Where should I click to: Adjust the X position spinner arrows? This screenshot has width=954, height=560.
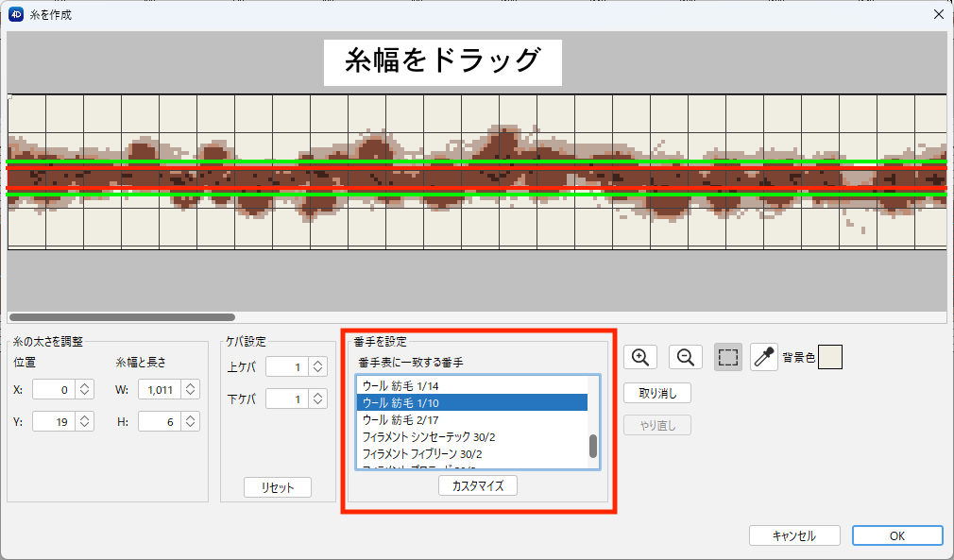pos(85,390)
